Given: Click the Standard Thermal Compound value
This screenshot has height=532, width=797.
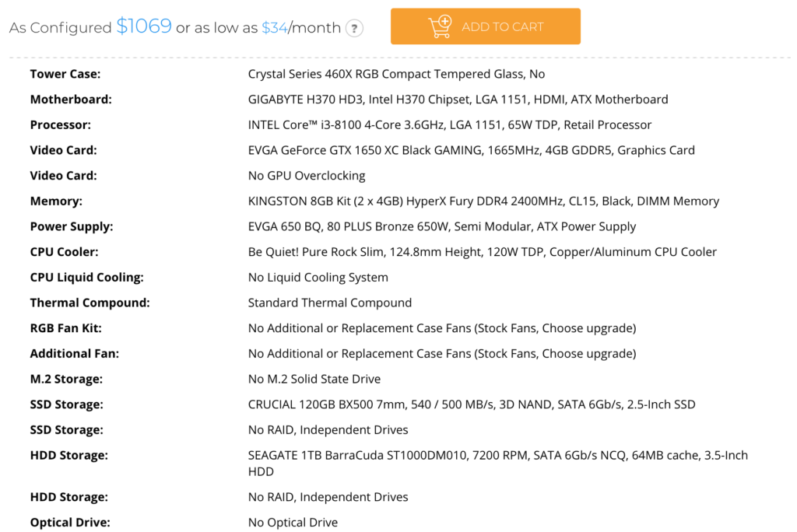Looking at the screenshot, I should [330, 303].
